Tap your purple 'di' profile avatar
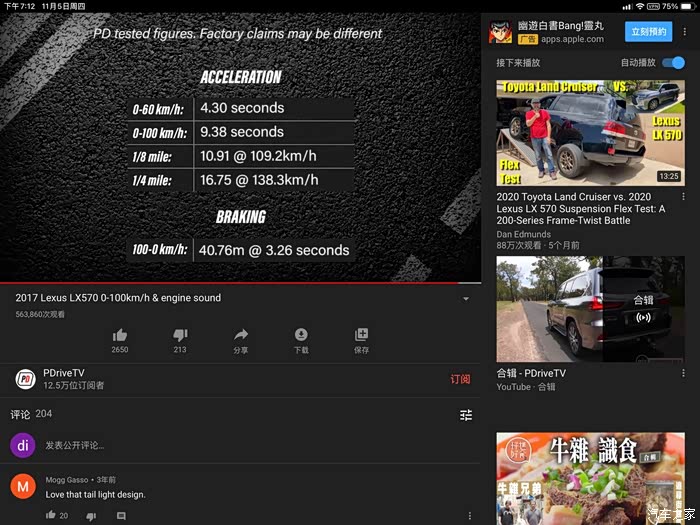The image size is (700, 525). [x=23, y=445]
